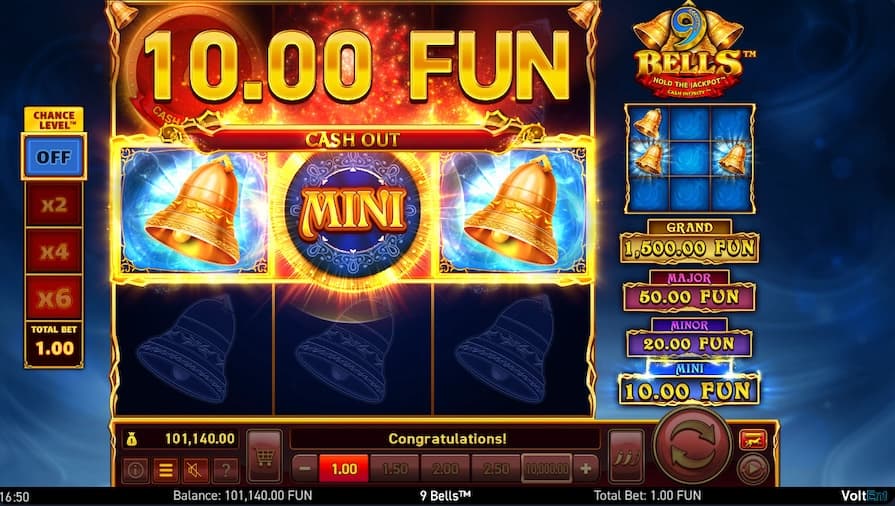Select the x2 Chance Level

click(54, 204)
